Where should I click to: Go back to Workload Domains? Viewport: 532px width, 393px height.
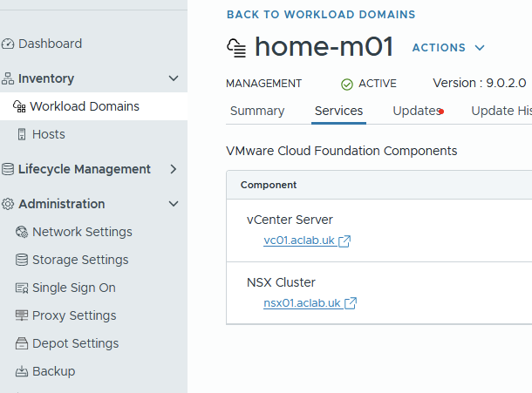pyautogui.click(x=321, y=14)
